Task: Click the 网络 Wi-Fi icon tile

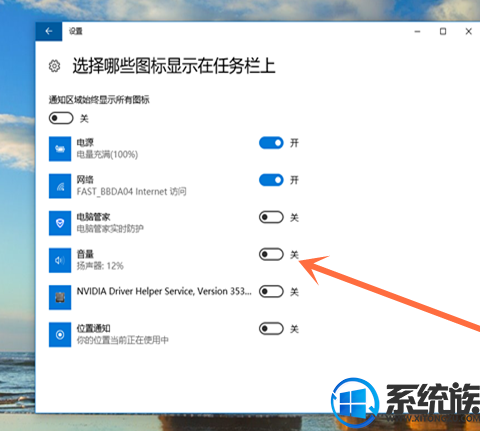Action: point(60,186)
